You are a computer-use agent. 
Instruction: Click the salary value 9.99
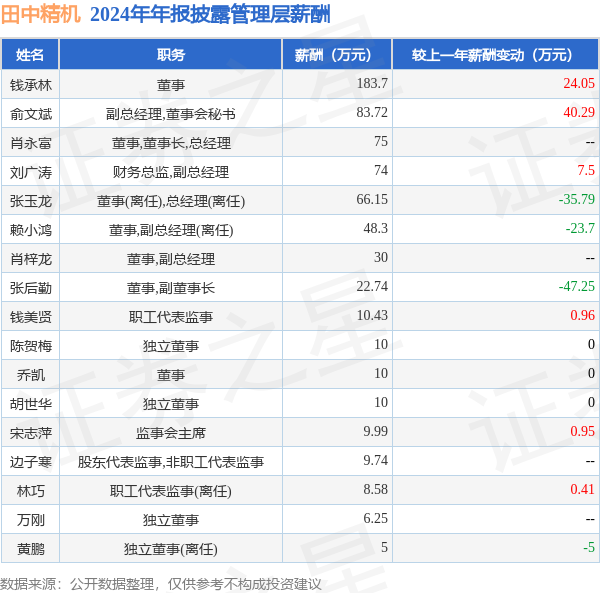[x=376, y=431]
